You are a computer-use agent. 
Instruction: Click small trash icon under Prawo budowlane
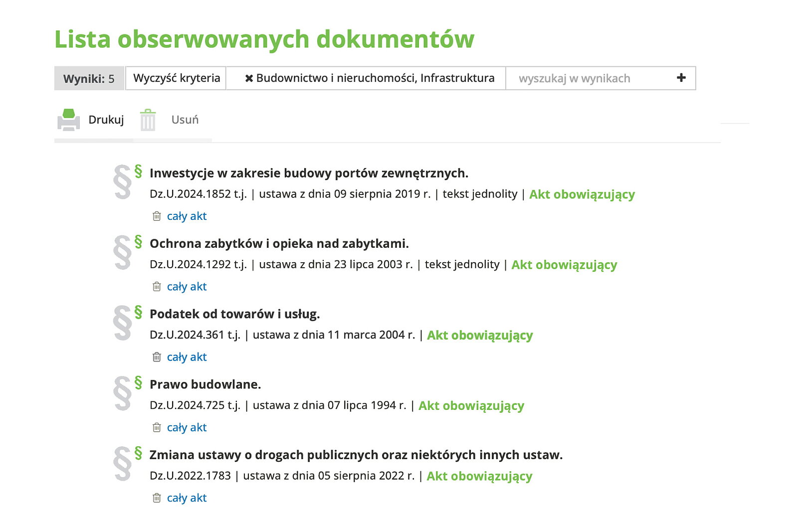pos(157,427)
